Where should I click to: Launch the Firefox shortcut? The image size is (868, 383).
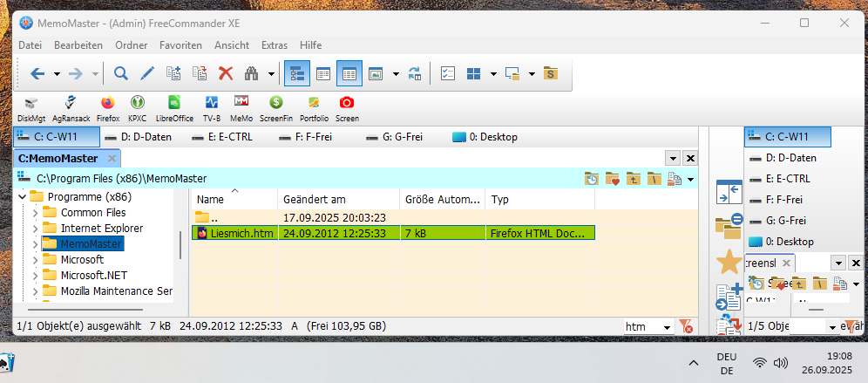108,108
